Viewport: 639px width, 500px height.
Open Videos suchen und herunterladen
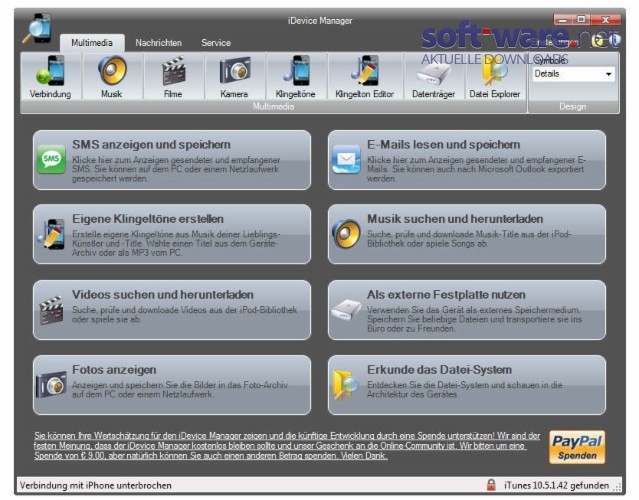coord(172,310)
